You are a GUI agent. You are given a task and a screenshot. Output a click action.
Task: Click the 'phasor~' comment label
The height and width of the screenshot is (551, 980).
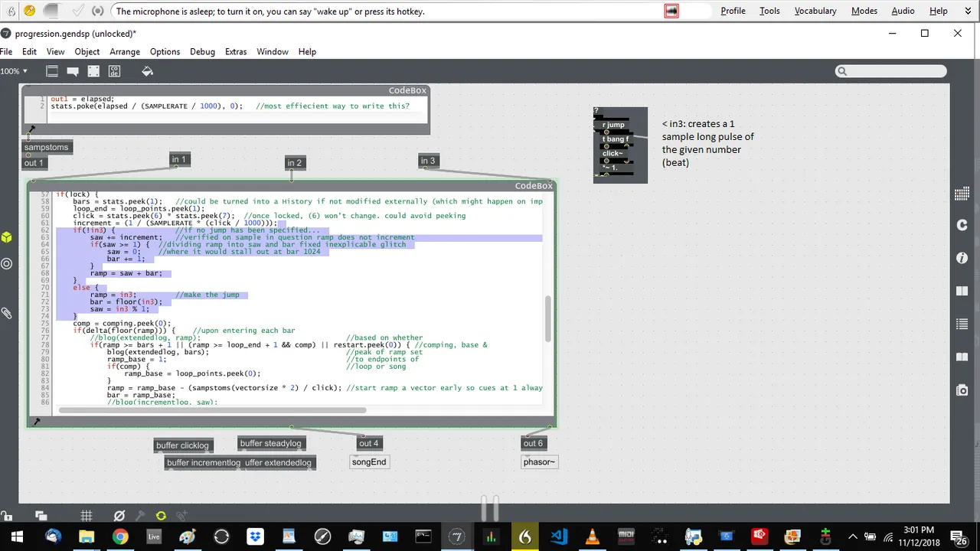(539, 462)
